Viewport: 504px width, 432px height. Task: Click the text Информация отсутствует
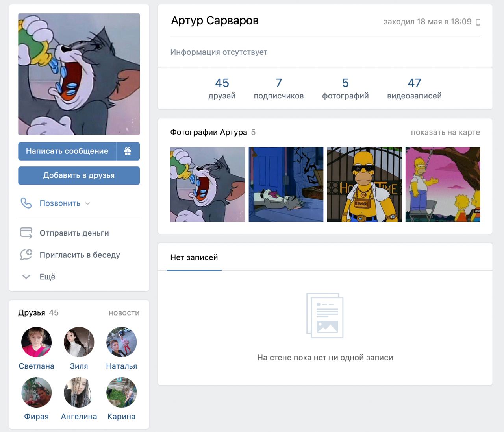point(219,52)
